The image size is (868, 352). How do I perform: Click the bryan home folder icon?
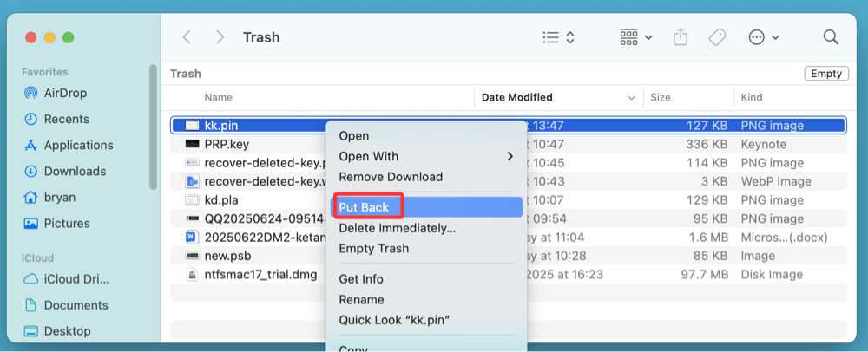tap(31, 198)
